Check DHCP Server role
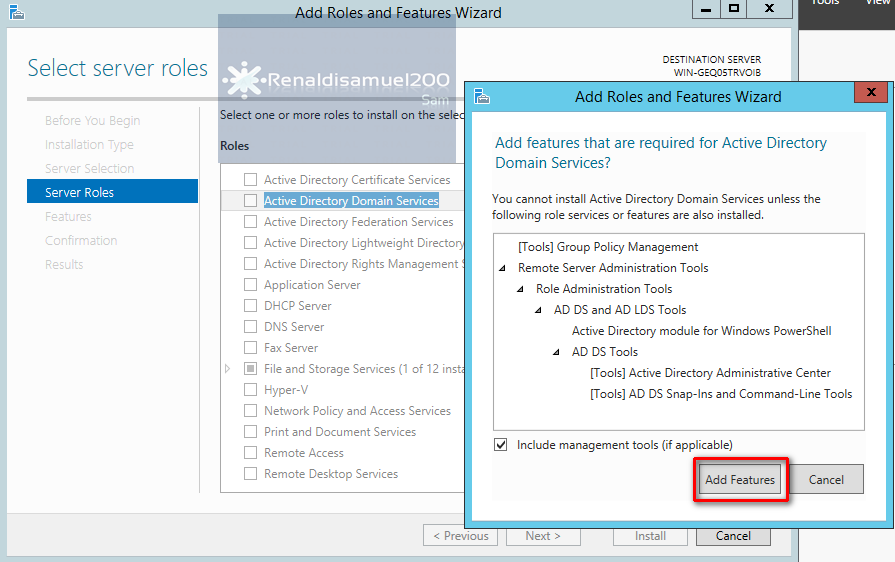Viewport: 895px width, 562px height. 250,306
